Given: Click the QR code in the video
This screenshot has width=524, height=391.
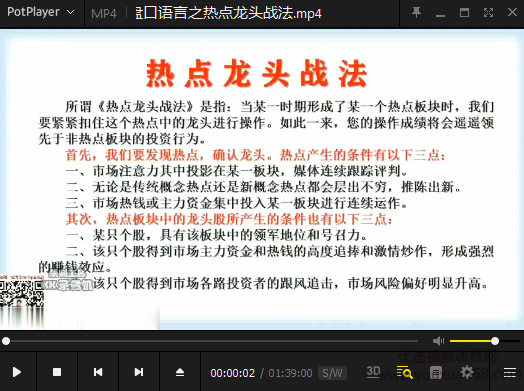Looking at the screenshot, I should (21, 293).
